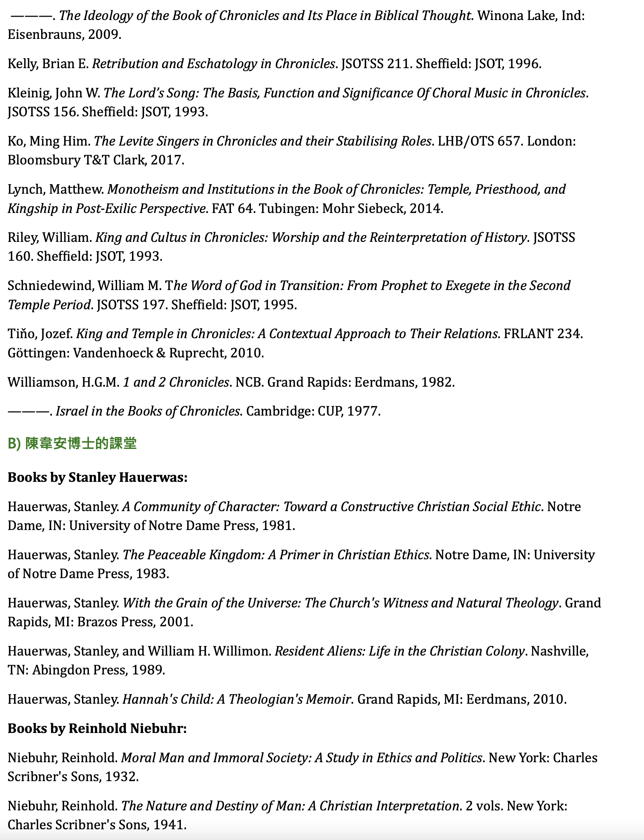Image resolution: width=644 pixels, height=840 pixels.
Task: Click the title A Community of Character
Action: (332, 507)
